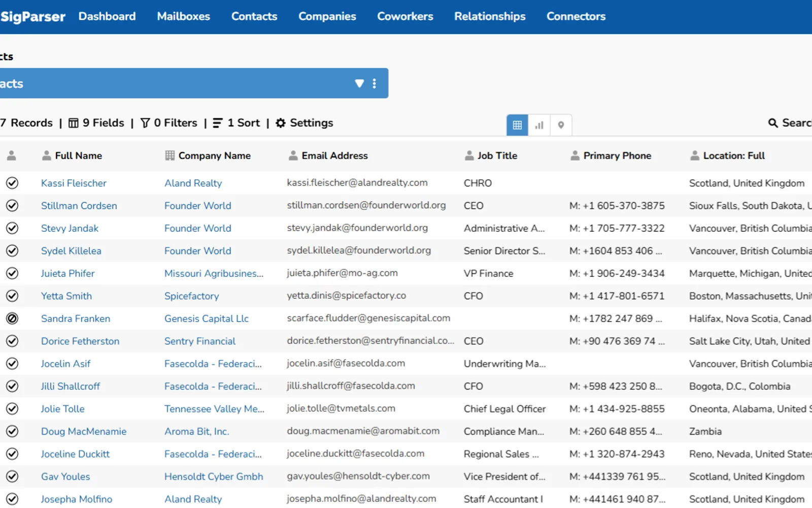The image size is (812, 508).
Task: Open the three-dot options menu in blue bar
Action: pyautogui.click(x=375, y=83)
